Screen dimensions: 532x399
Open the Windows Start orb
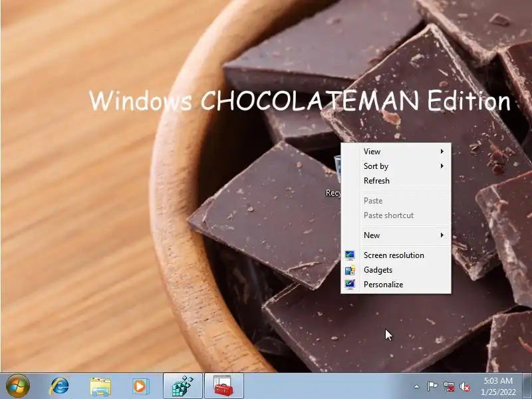18,386
